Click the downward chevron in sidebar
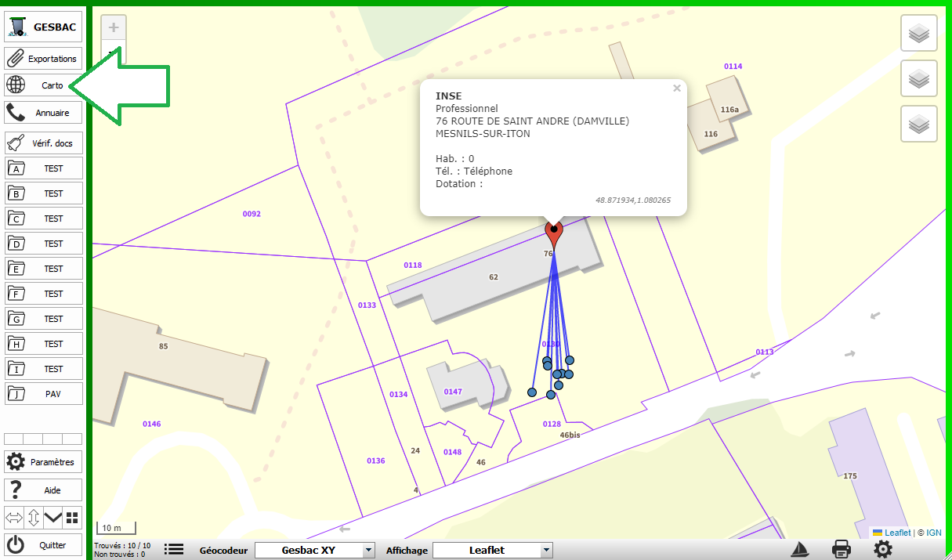 (52, 517)
